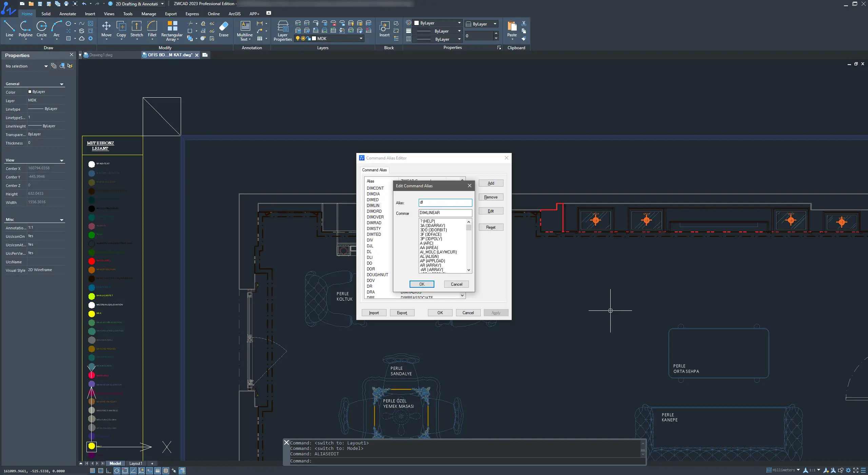Click the yellow MEX layer swatch
The height and width of the screenshot is (475, 868).
coord(92,313)
